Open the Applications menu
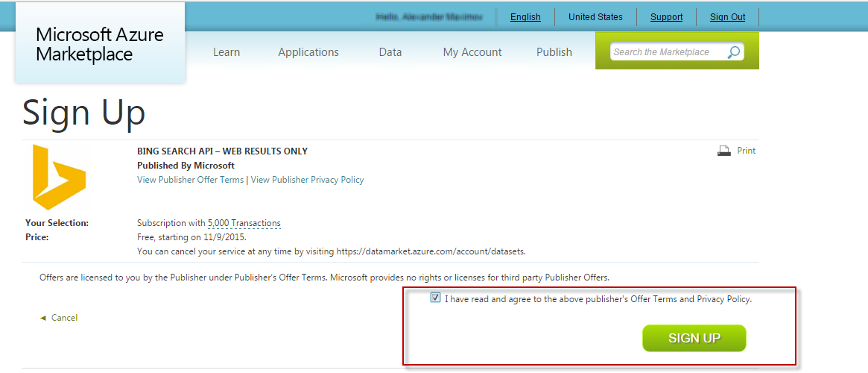This screenshot has height=373, width=868. point(308,52)
